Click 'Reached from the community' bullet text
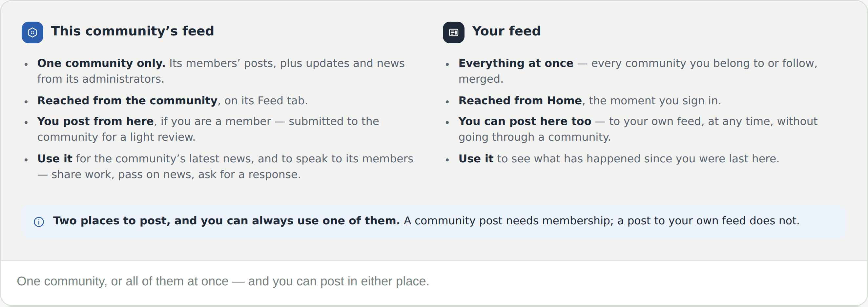Viewport: 868px width, 307px height. 127,100
